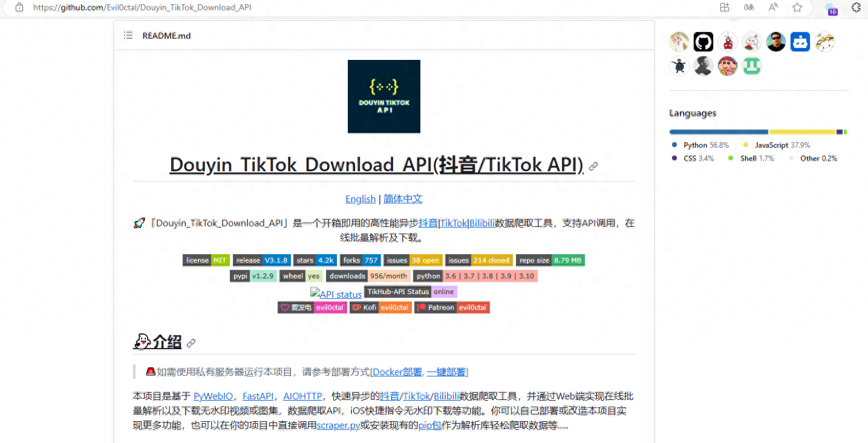Click the lock icon in address bar
This screenshot has width=868, height=443.
point(19,7)
